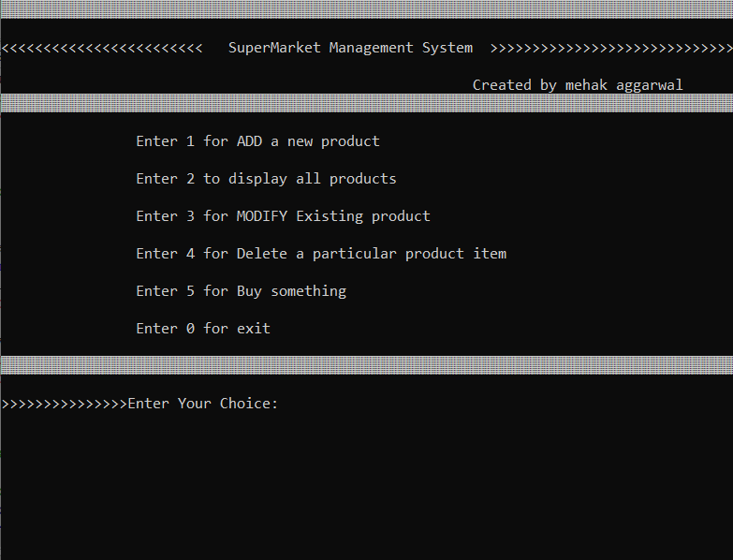Select the 'Enter 1 for ADD a new product' line
Image resolution: width=733 pixels, height=560 pixels.
coord(257,141)
